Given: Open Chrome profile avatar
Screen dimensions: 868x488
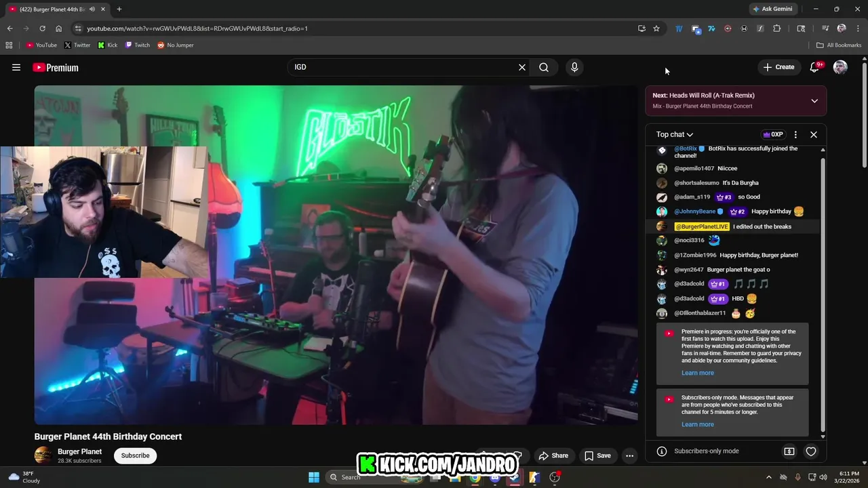Looking at the screenshot, I should [x=842, y=28].
